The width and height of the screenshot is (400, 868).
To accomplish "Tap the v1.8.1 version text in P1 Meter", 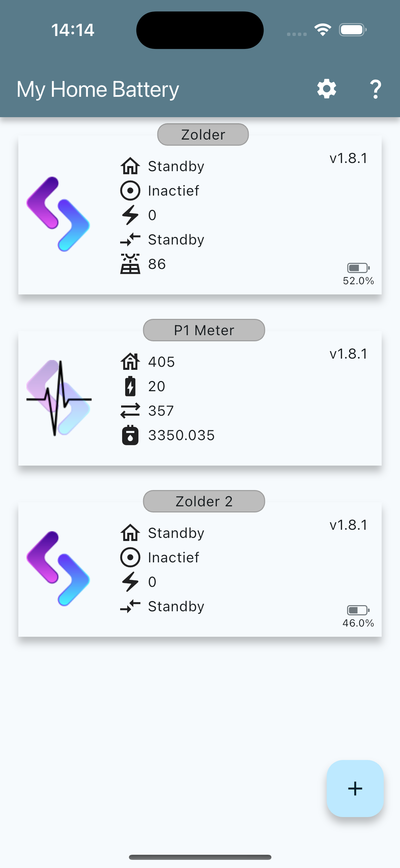I will (348, 354).
